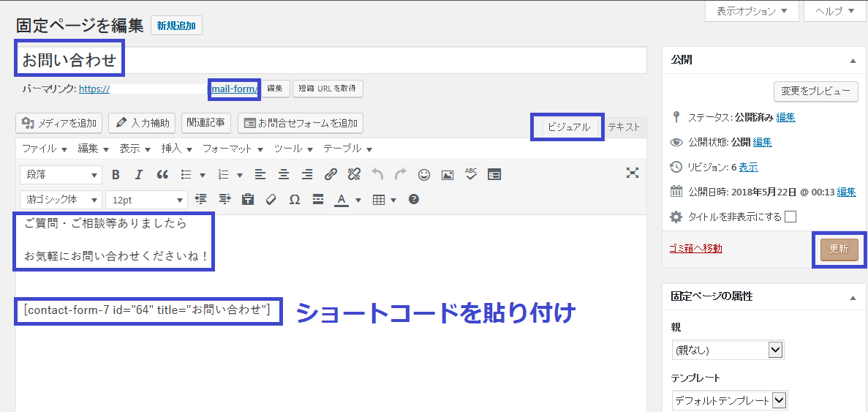This screenshot has height=412, width=868.
Task: Click the ゴミ箱へ移動 link
Action: (695, 249)
